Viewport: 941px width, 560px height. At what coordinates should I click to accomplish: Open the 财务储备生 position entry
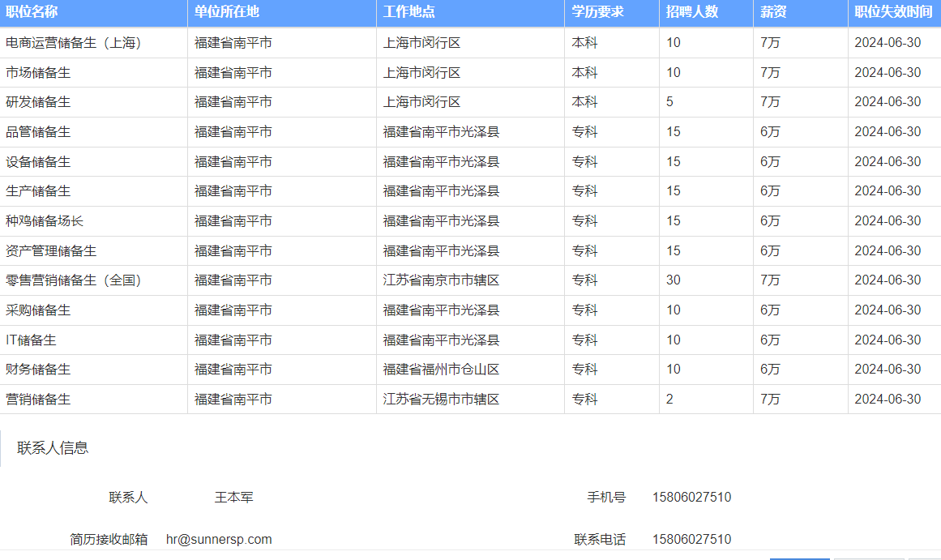click(x=38, y=370)
